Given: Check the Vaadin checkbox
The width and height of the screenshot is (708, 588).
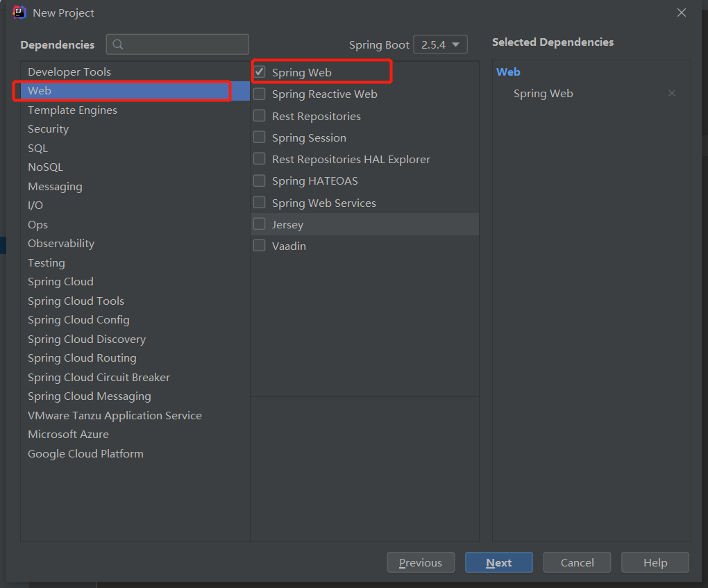Looking at the screenshot, I should click(x=260, y=246).
